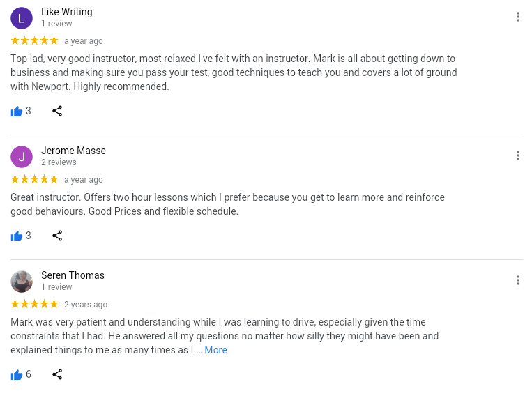Click the star rating on Jerome Masse's review
Screen dimensions: 532x398
[34, 179]
